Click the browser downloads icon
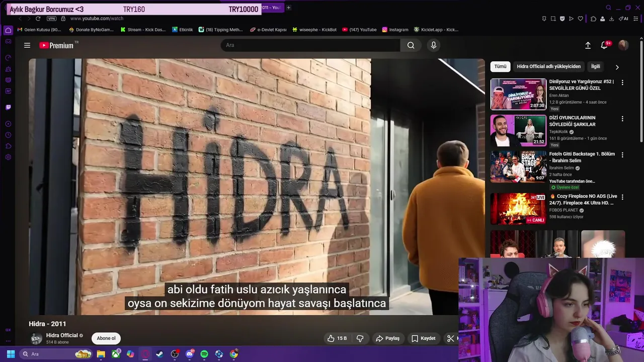 611,19
